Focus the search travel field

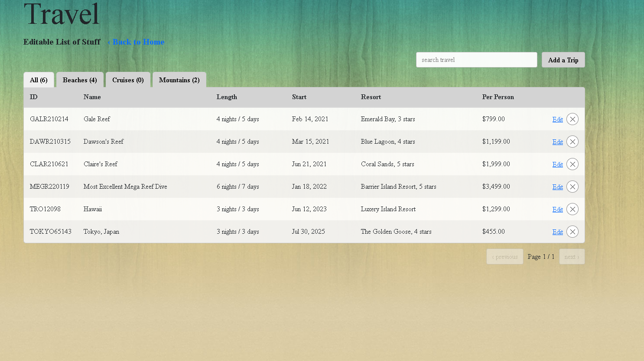pyautogui.click(x=476, y=60)
